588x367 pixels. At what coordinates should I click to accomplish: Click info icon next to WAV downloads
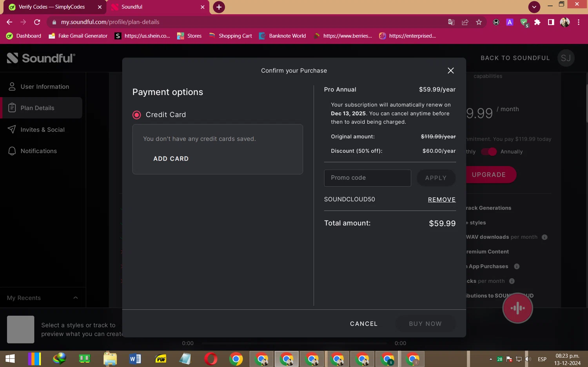pyautogui.click(x=544, y=237)
